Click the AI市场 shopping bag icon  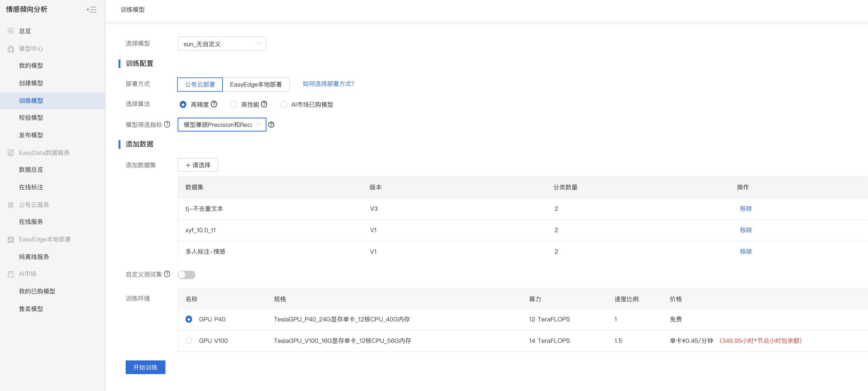click(10, 274)
